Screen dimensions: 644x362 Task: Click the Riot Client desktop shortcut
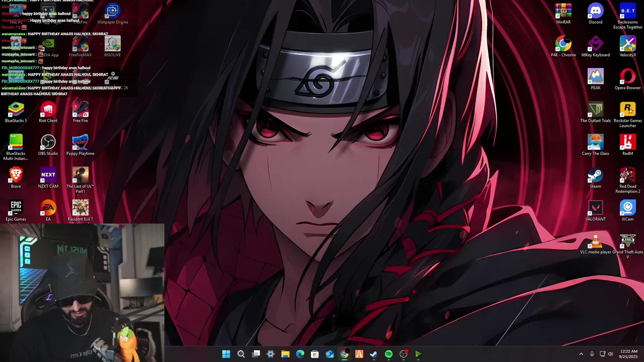[x=48, y=113]
